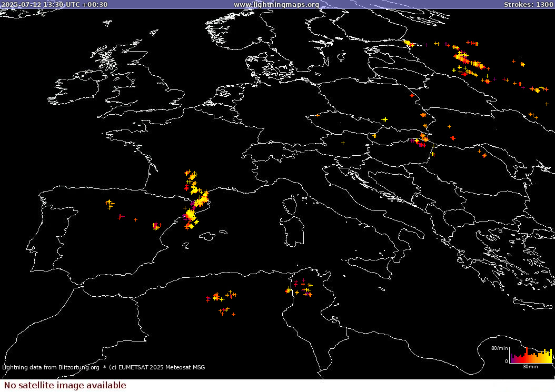Click the 'No satellite image available' message
Image resolution: width=555 pixels, height=392 pixels.
click(65, 385)
